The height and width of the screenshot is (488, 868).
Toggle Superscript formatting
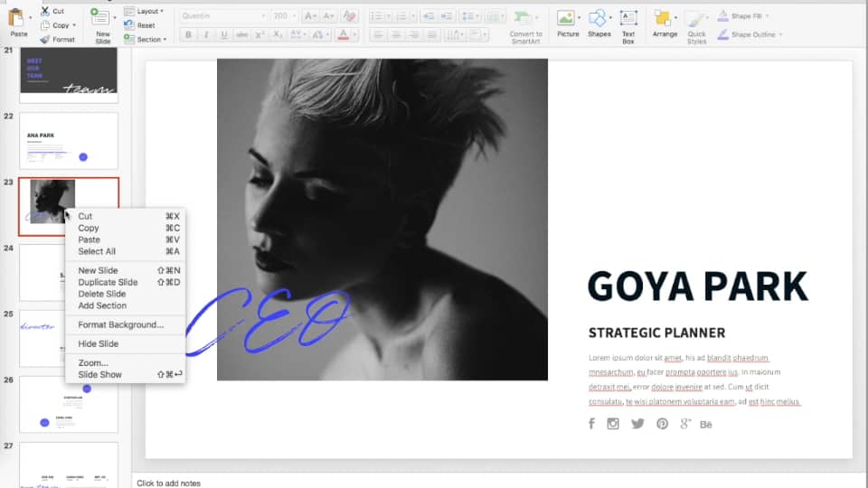click(259, 35)
